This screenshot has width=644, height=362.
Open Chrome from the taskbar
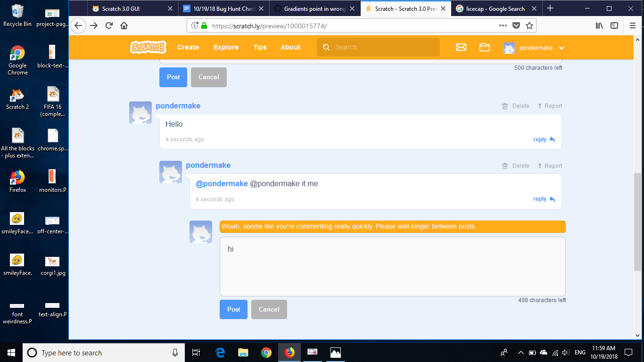click(x=266, y=352)
